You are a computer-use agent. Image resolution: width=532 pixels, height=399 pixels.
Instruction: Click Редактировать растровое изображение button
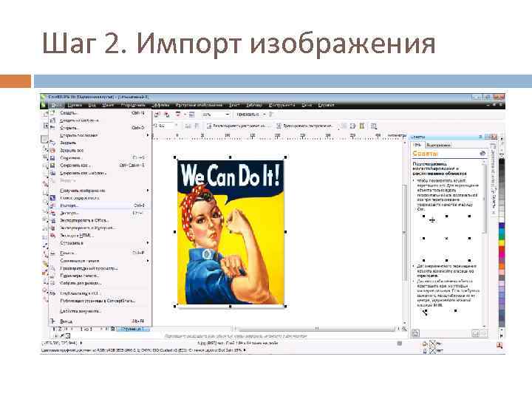(239, 126)
